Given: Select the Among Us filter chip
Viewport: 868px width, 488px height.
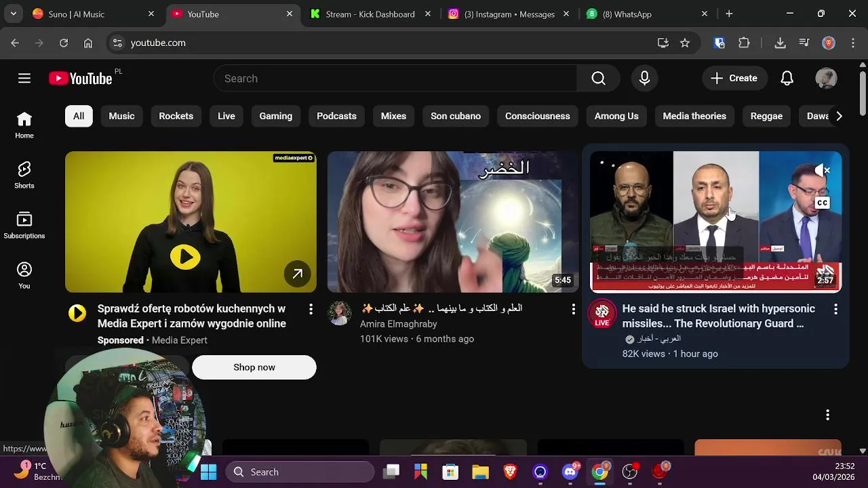Looking at the screenshot, I should coord(616,116).
